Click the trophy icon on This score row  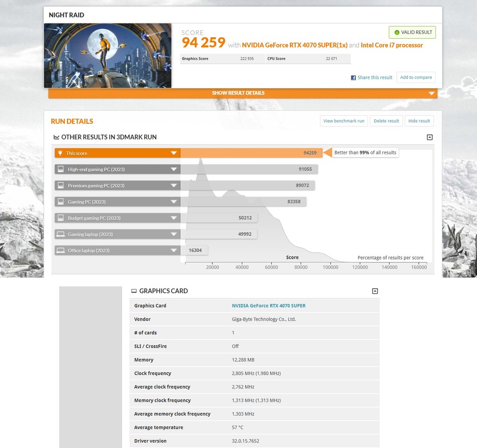(x=60, y=153)
